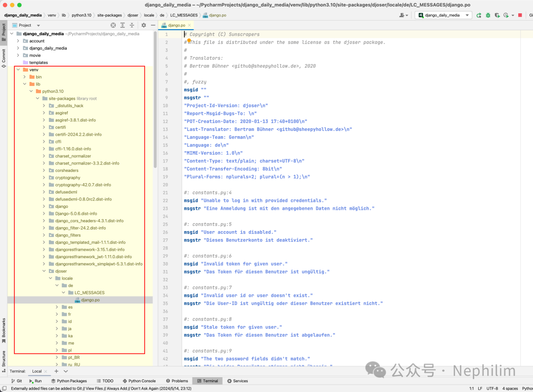Click the orange intention bulb icon
This screenshot has width=533, height=392.
click(x=189, y=40)
